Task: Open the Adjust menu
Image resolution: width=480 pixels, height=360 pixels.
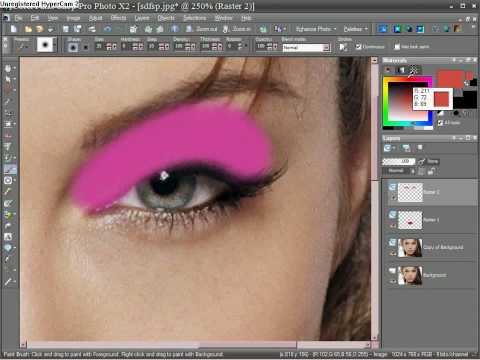Action: pos(95,18)
